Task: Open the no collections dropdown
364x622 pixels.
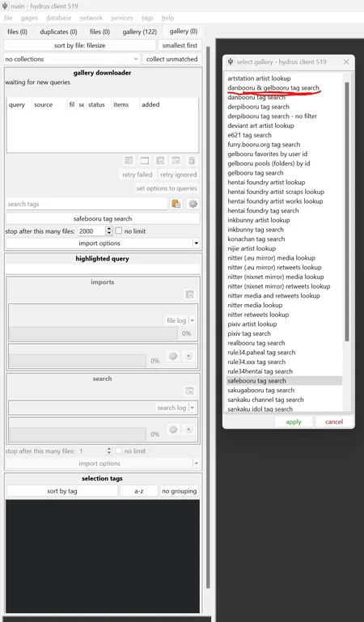Action: point(72,59)
